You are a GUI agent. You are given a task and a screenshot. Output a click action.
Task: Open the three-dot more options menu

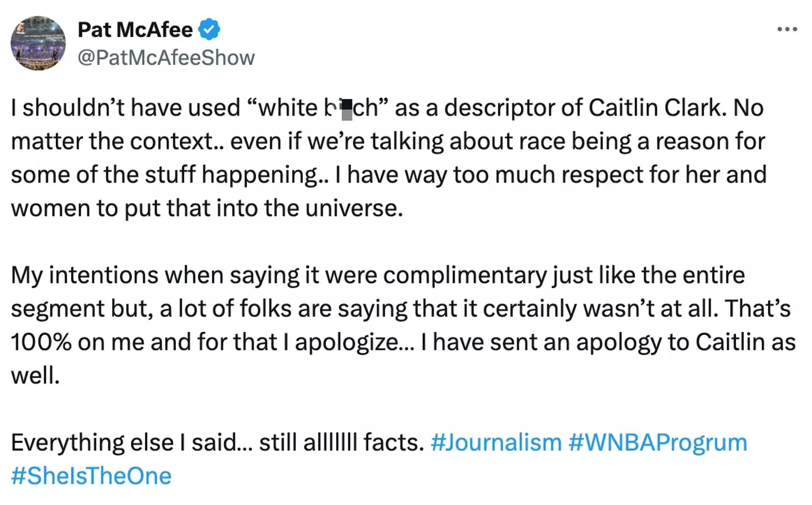click(x=787, y=29)
